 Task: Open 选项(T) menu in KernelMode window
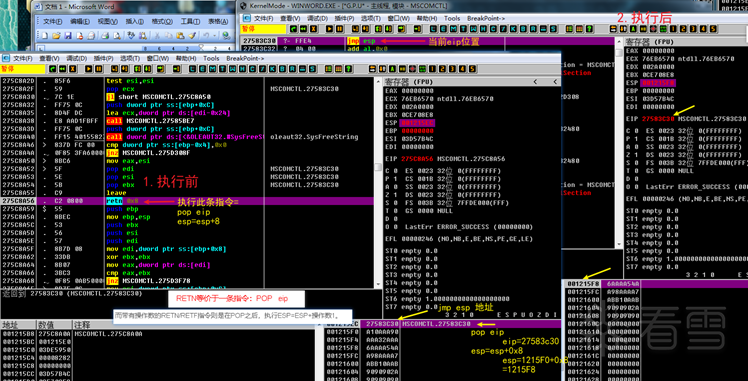point(371,18)
